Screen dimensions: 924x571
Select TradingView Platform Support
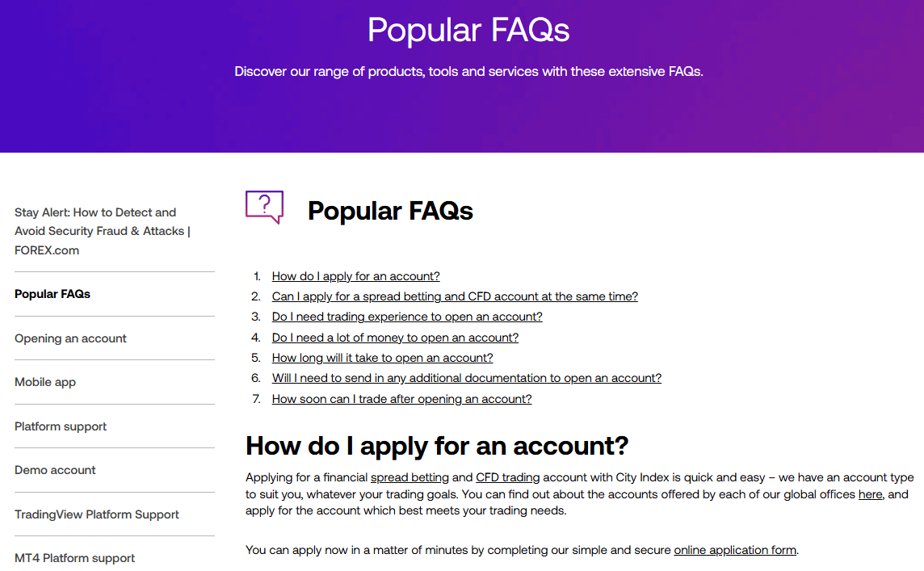point(97,514)
